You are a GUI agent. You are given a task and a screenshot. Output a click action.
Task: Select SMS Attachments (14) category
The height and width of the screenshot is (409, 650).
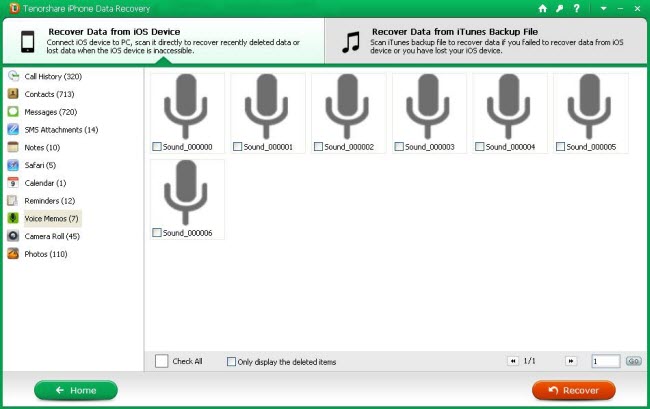tap(61, 130)
